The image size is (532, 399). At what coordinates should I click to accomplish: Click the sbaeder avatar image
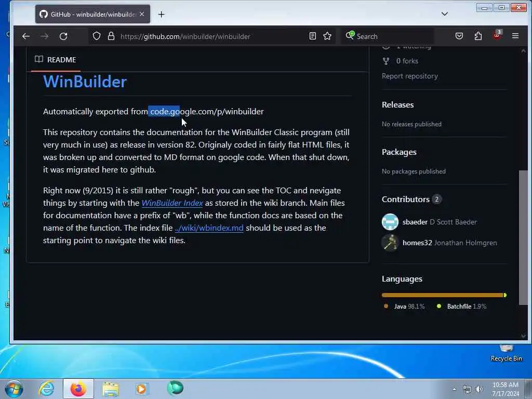390,222
